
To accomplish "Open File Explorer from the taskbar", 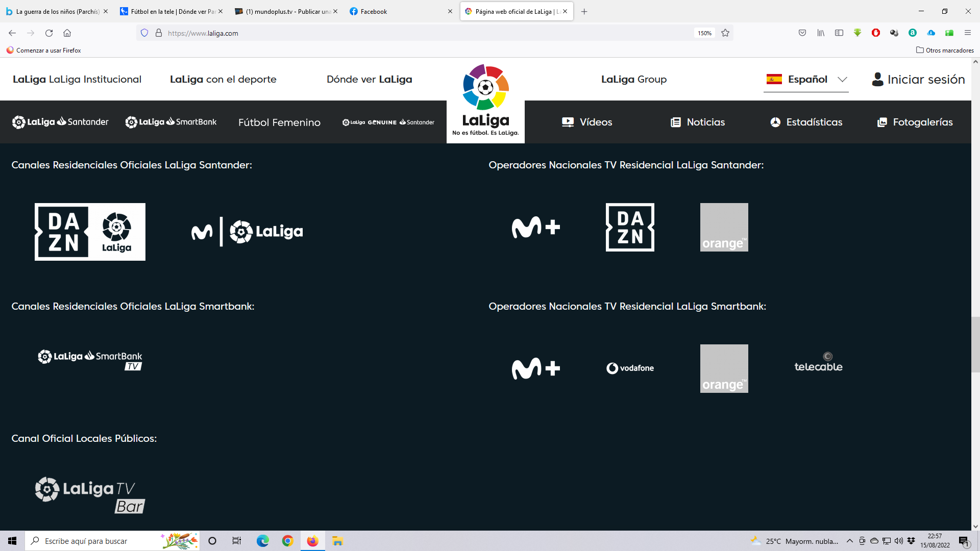I will point(337,541).
